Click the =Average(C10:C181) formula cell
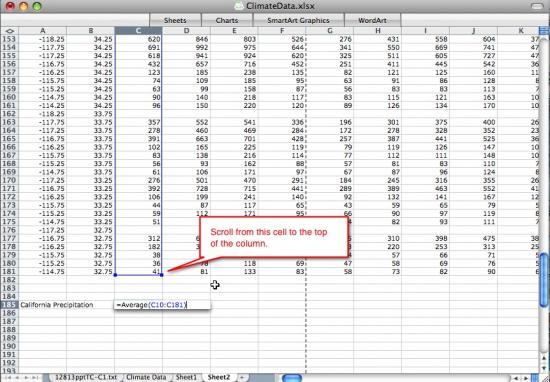This screenshot has width=550, height=382. click(x=162, y=305)
